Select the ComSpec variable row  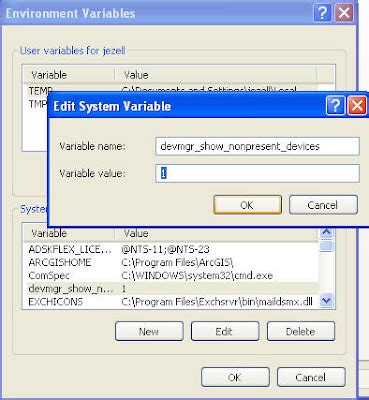coord(170,276)
